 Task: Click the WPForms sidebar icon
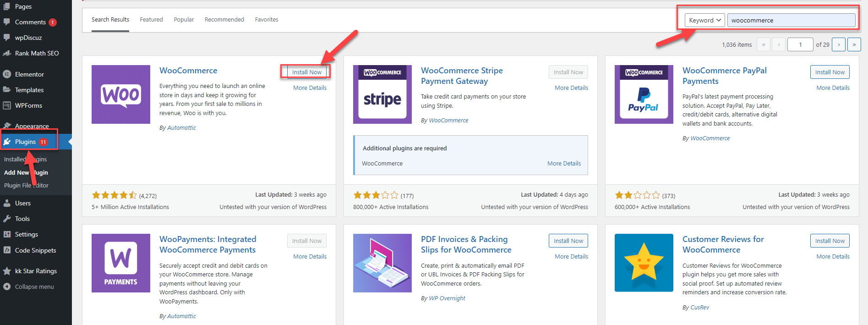(7, 105)
